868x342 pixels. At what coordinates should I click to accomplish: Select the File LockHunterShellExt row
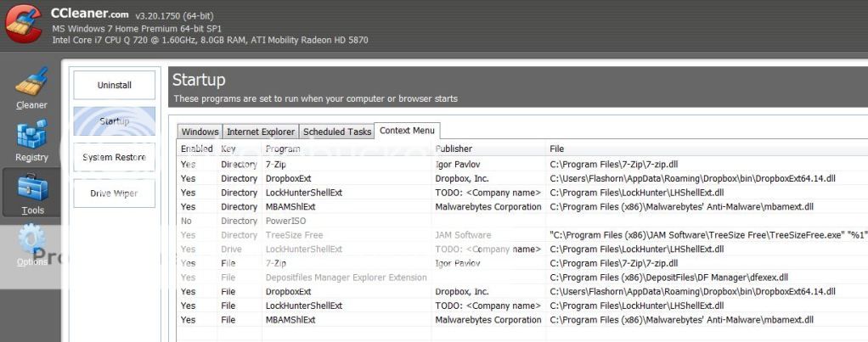[522, 306]
